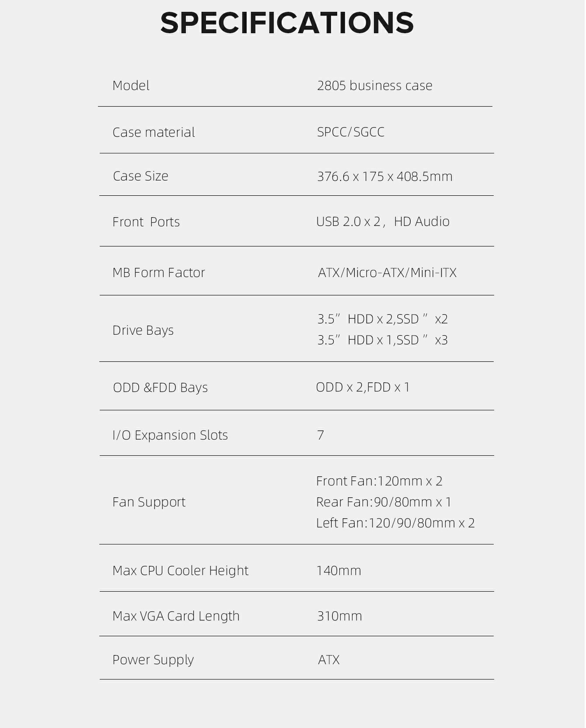Click the MB Form Factor label
Viewport: 586px width, 728px height.
[158, 273]
